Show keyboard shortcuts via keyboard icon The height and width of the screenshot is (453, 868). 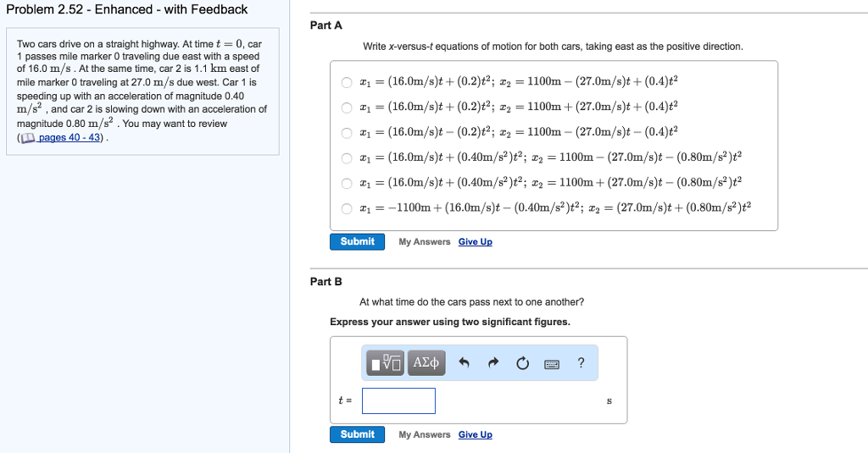click(552, 364)
